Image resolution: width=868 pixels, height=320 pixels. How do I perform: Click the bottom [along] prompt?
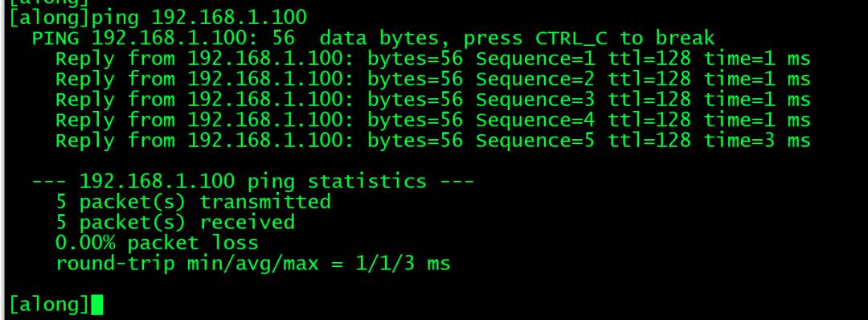pos(49,305)
